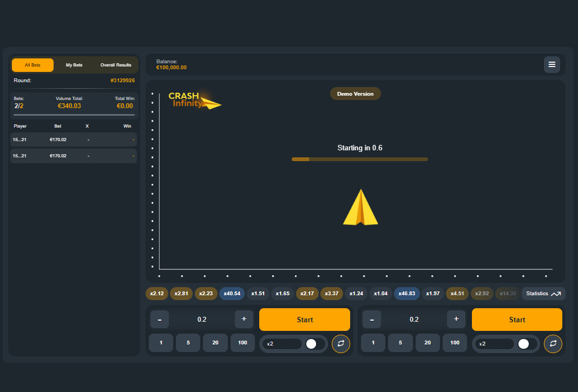Click history multiplier x1.97

(433, 294)
